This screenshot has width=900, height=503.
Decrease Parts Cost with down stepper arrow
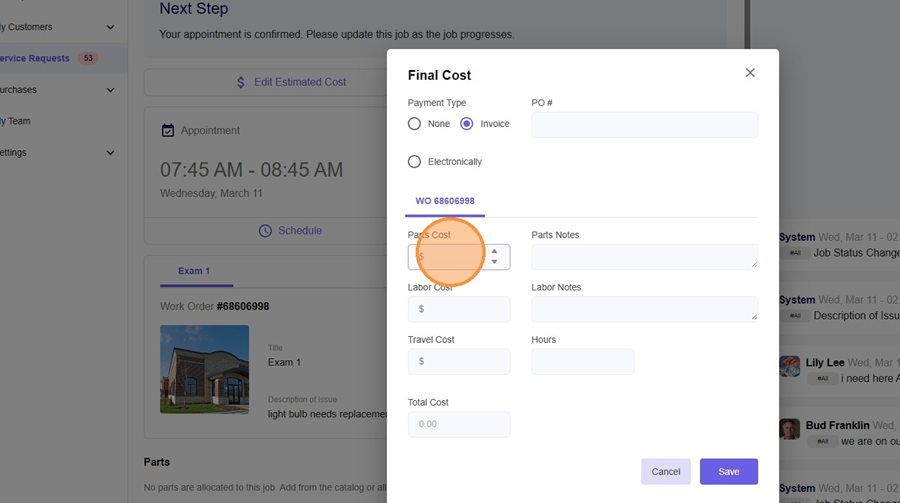[494, 262]
